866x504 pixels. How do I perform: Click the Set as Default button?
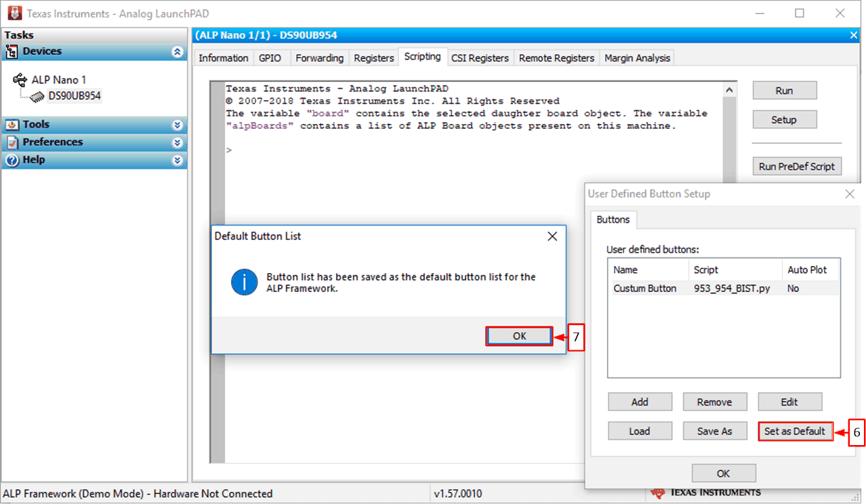pyautogui.click(x=794, y=432)
